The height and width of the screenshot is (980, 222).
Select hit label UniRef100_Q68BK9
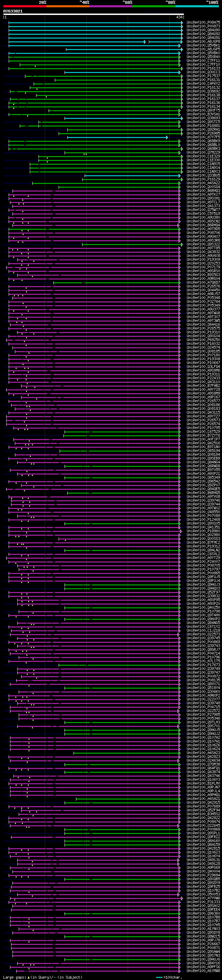tap(203, 141)
